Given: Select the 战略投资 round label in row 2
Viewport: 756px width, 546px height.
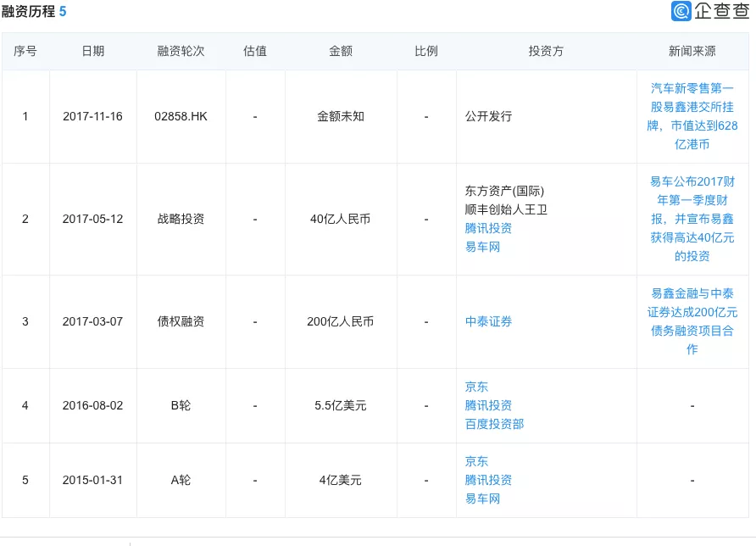Looking at the screenshot, I should click(181, 219).
